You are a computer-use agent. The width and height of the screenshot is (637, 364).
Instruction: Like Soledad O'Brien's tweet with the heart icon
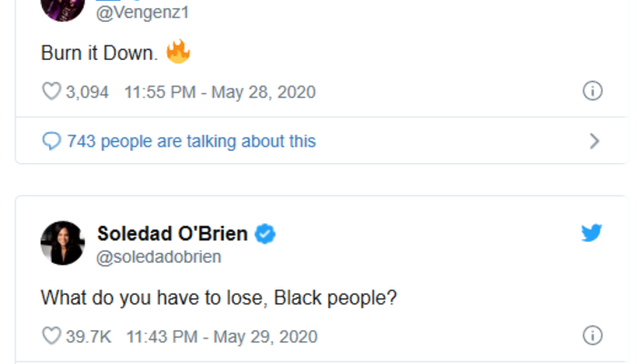click(x=51, y=337)
